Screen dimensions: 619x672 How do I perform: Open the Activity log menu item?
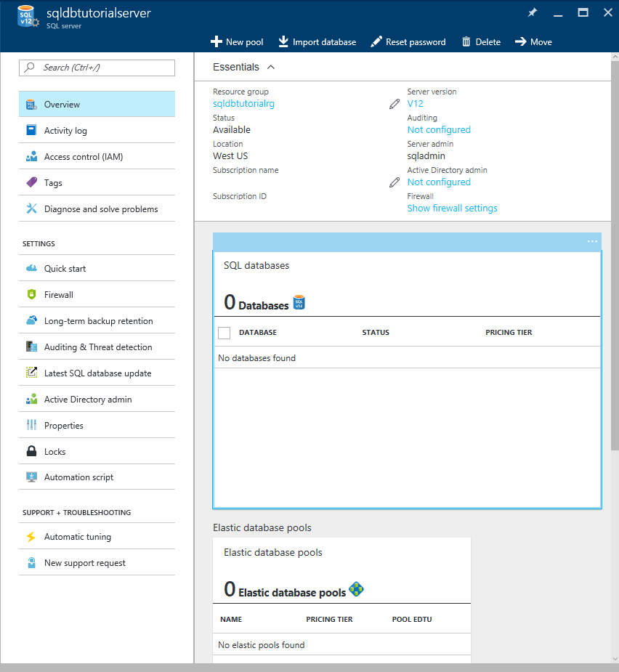pyautogui.click(x=97, y=130)
